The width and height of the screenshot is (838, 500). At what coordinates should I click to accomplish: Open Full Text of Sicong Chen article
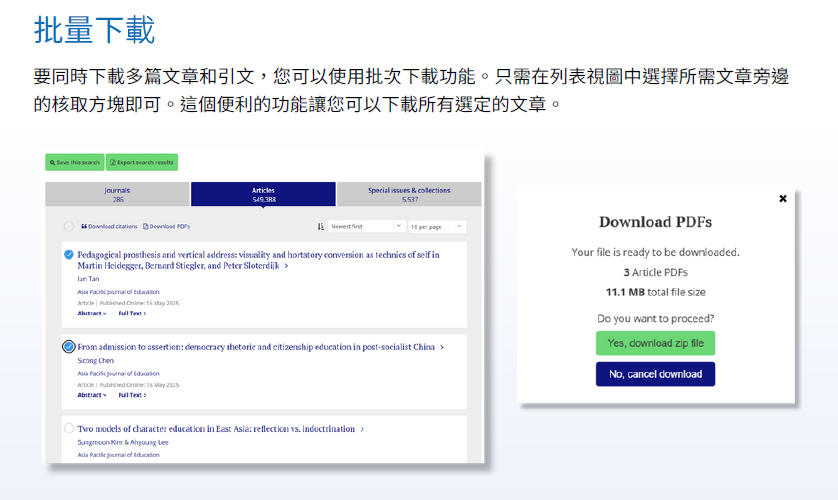pyautogui.click(x=132, y=395)
